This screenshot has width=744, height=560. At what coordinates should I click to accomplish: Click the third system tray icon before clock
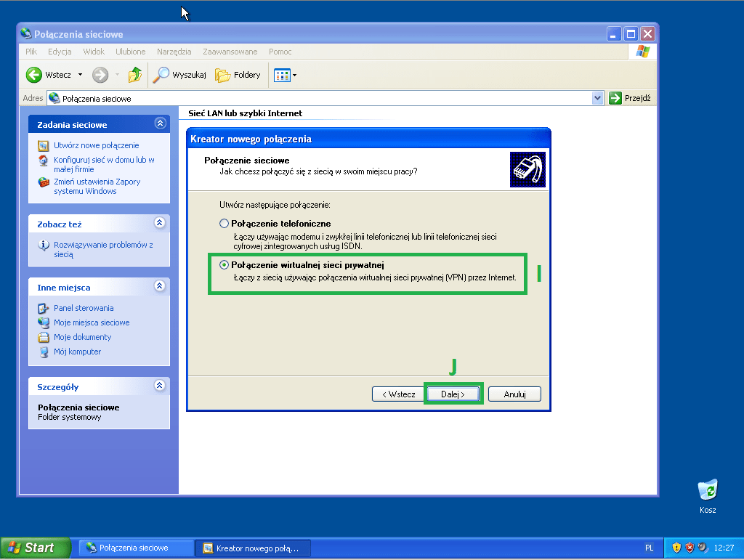pyautogui.click(x=703, y=547)
